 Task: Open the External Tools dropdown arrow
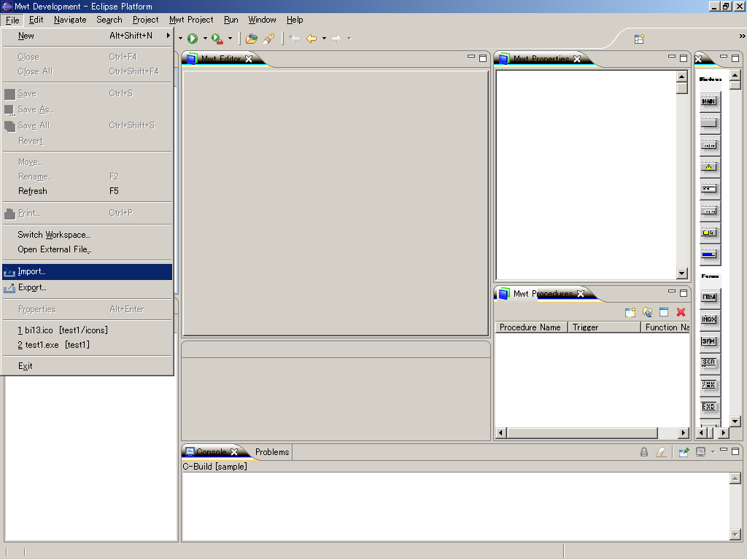[x=230, y=39]
